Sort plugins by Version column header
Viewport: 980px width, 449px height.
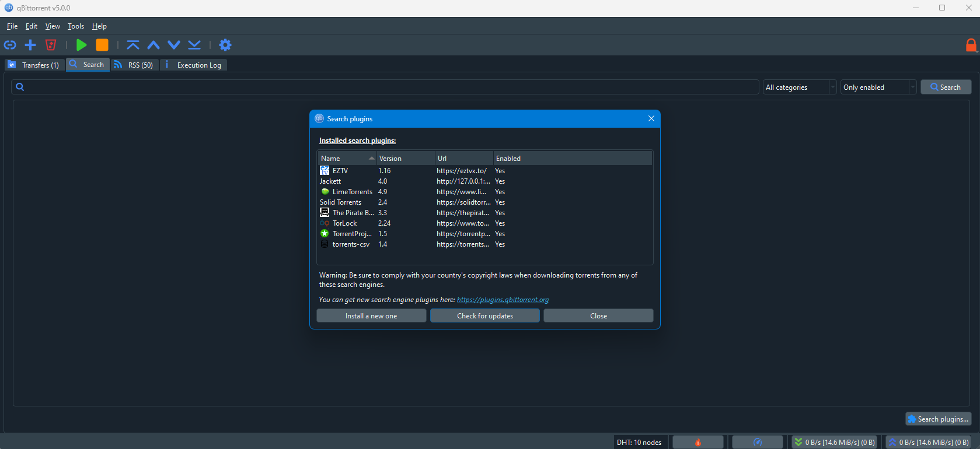pyautogui.click(x=406, y=158)
